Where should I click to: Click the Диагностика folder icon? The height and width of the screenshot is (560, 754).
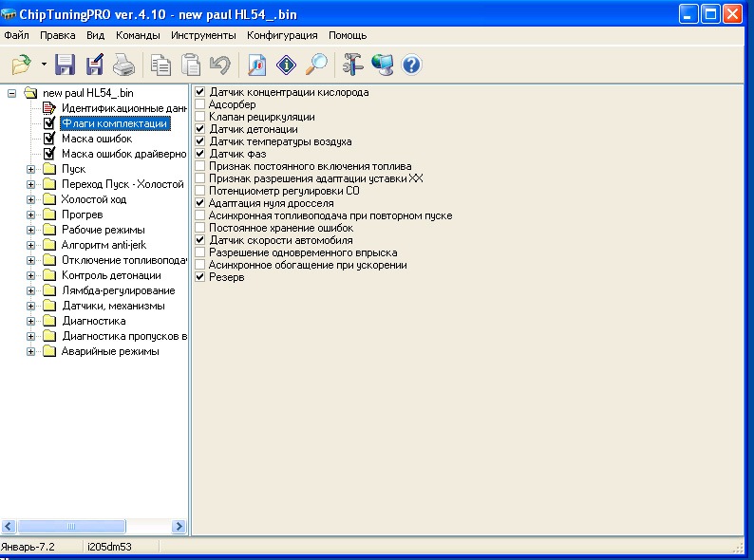pos(49,321)
